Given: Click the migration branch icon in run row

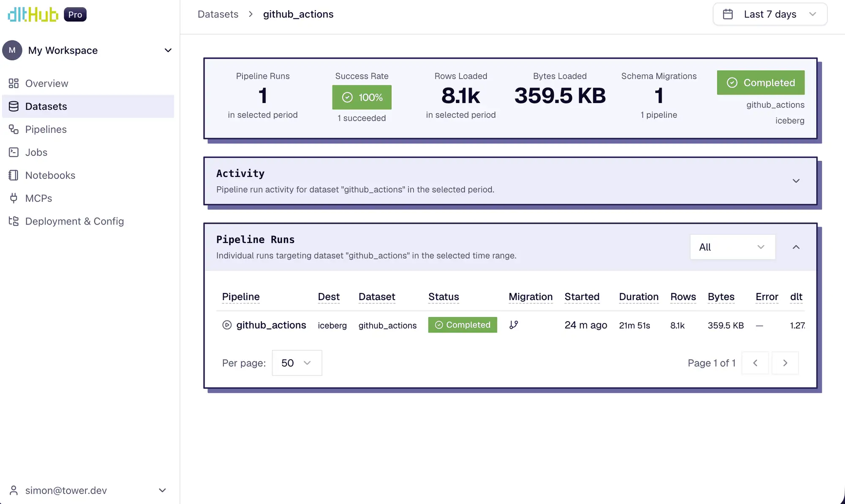Looking at the screenshot, I should tap(514, 325).
